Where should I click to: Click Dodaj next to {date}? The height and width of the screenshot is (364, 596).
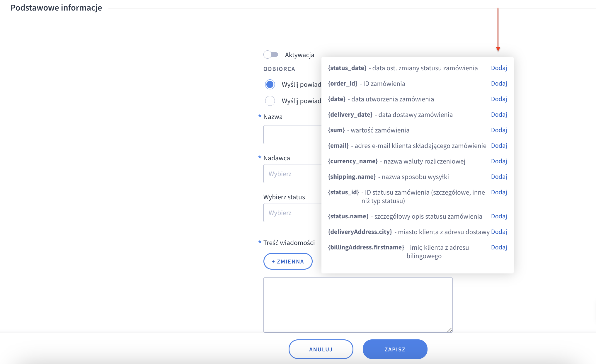click(499, 99)
